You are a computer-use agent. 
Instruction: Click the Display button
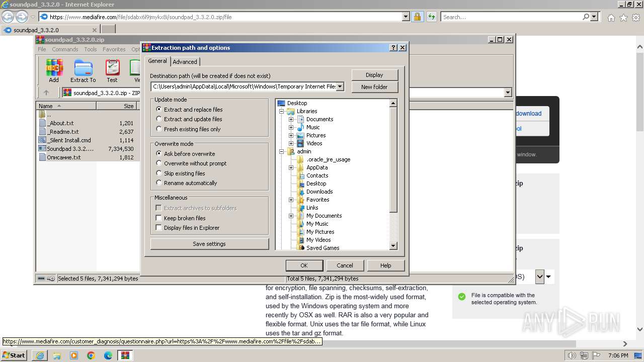point(374,75)
